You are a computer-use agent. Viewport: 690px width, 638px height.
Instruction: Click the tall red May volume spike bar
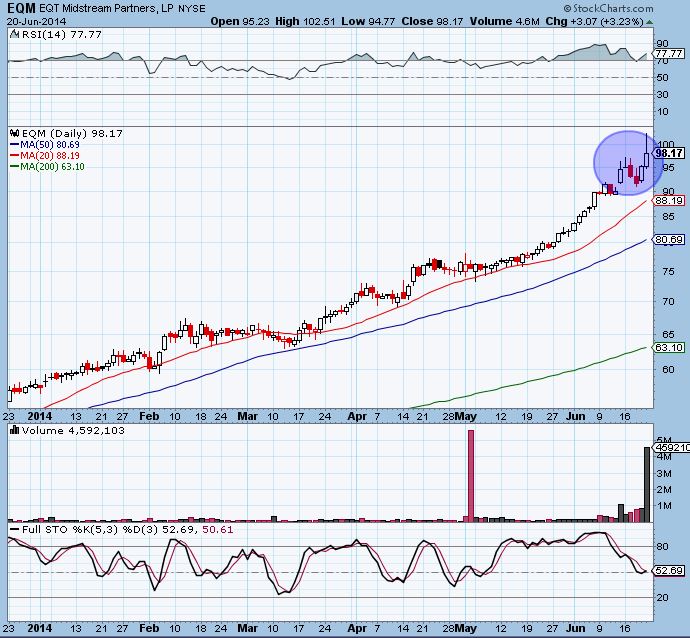(x=471, y=476)
